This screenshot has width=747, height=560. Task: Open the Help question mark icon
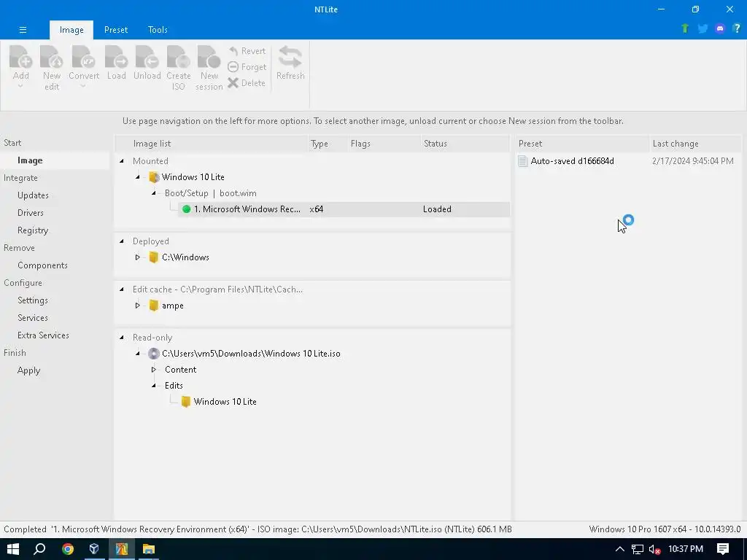(737, 28)
